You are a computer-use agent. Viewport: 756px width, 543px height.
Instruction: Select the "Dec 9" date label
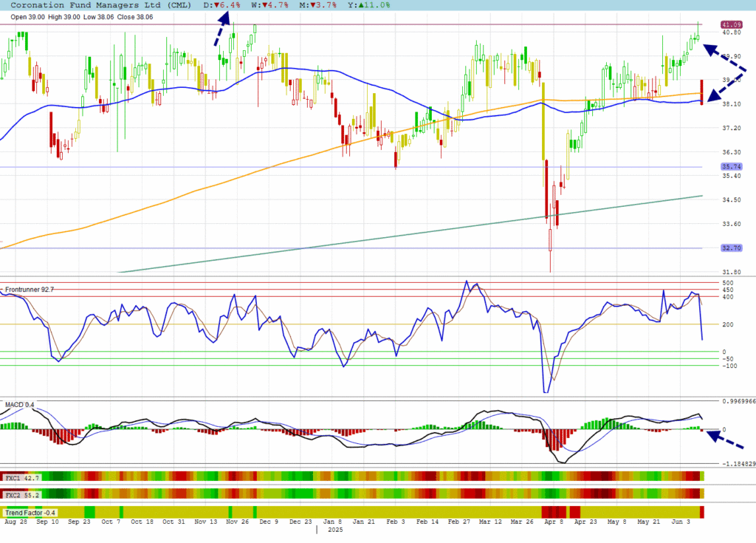click(269, 522)
